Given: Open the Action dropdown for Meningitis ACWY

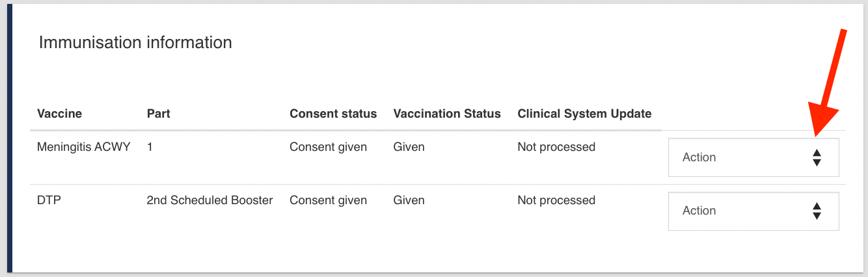Looking at the screenshot, I should (x=753, y=157).
